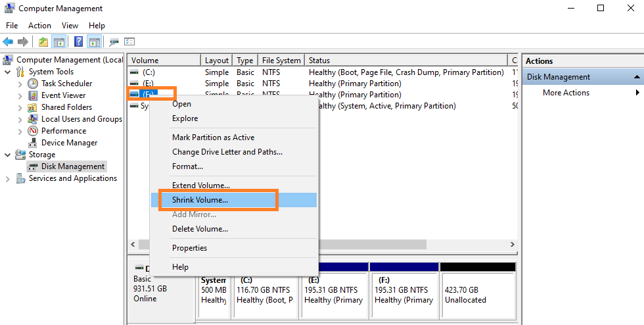This screenshot has height=325, width=644.
Task: Sort by the Status column header
Action: [407, 60]
